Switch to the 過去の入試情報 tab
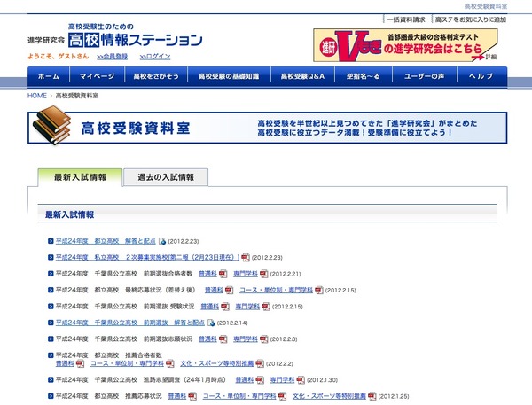Viewport: 532px width, 405px height. (x=166, y=177)
